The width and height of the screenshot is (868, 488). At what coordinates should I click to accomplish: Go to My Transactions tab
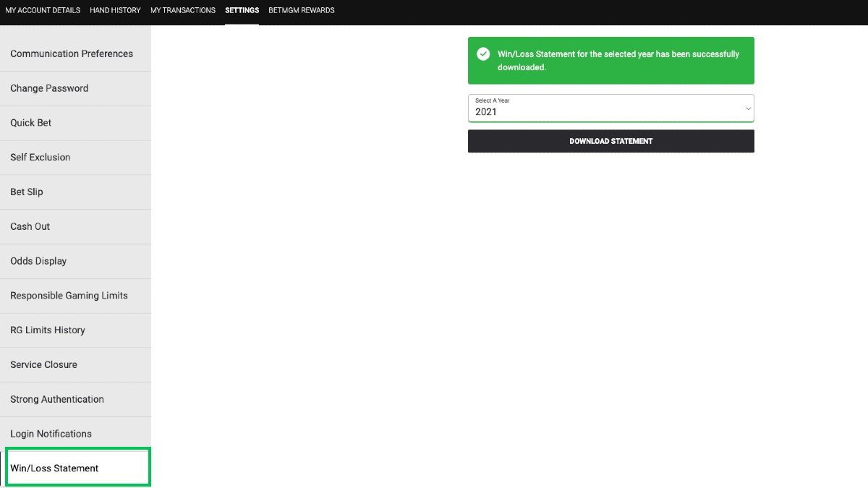183,10
